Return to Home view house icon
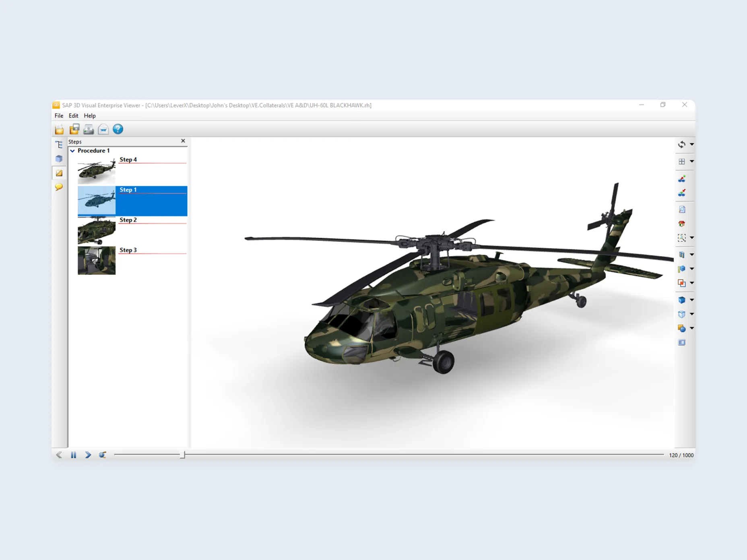 [x=682, y=224]
